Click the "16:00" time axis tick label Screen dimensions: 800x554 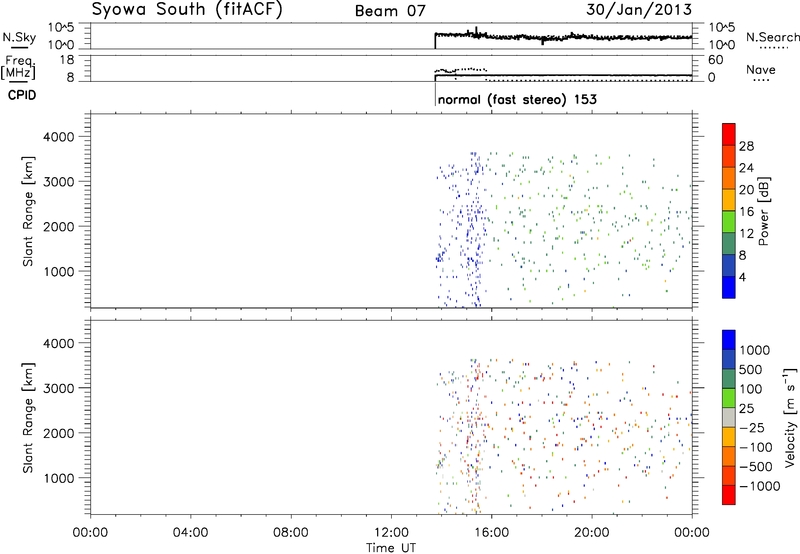pyautogui.click(x=491, y=533)
